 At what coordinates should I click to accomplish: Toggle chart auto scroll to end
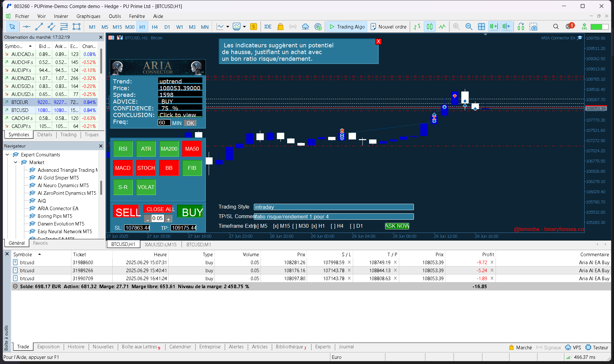(x=494, y=27)
